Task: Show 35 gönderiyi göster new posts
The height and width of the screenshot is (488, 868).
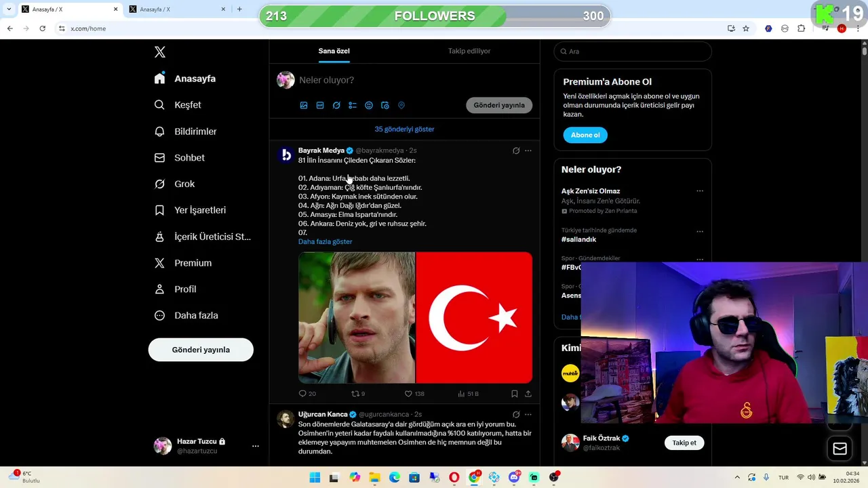Action: click(404, 129)
